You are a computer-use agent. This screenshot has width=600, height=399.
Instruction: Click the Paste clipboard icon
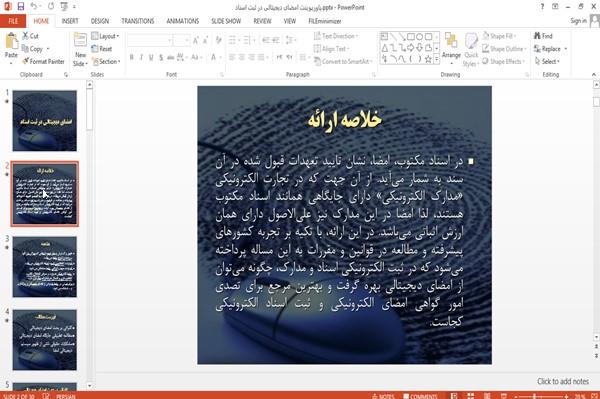coord(11,41)
